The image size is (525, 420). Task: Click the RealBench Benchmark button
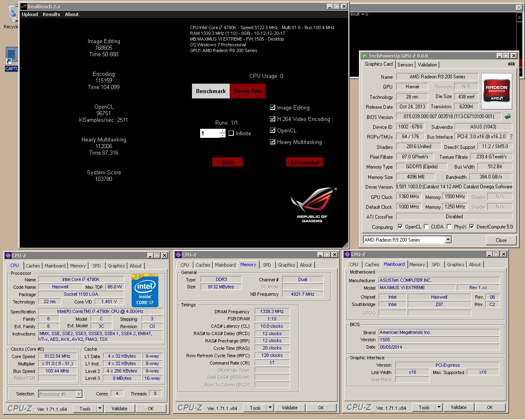(x=211, y=91)
